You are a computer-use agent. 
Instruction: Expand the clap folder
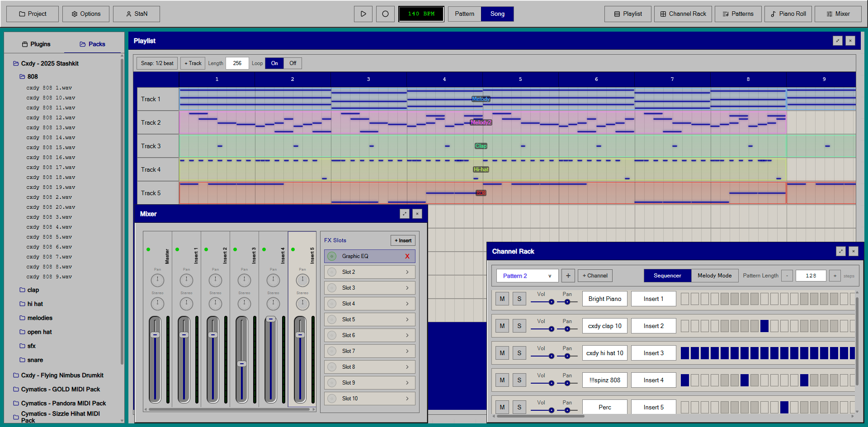[29, 290]
